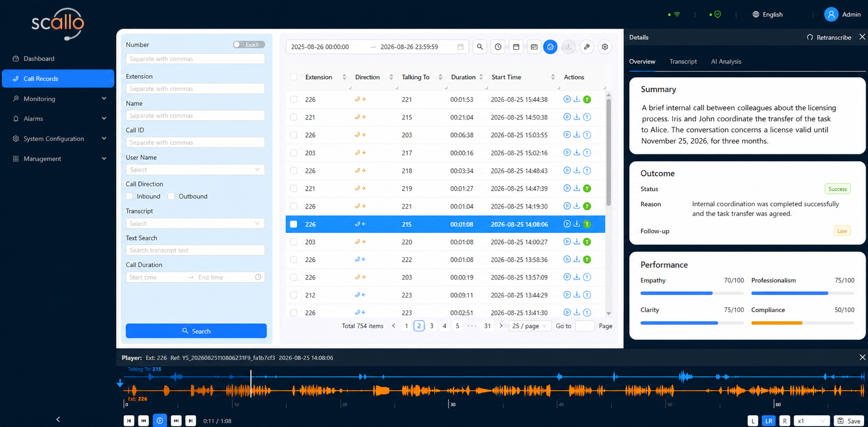Rewind the player
Viewport: 868px width, 427px height.
click(144, 421)
